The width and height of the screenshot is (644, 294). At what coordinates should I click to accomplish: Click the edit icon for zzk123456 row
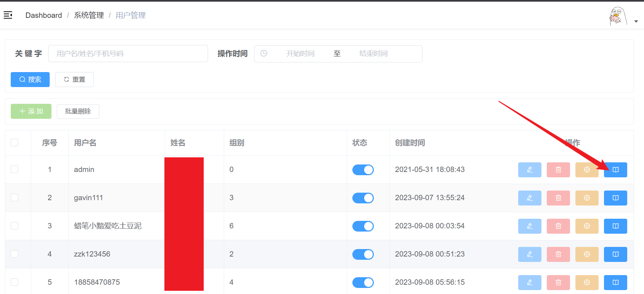(529, 254)
